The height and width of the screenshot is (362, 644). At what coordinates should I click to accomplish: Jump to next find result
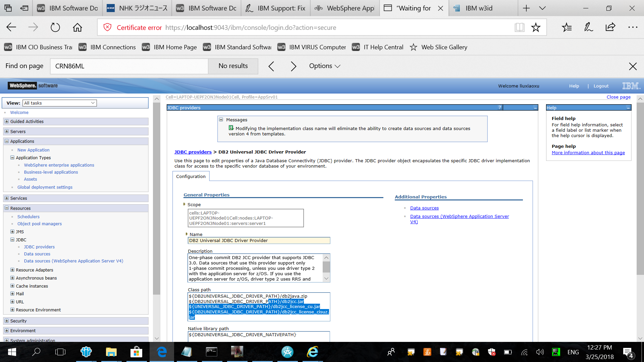(293, 66)
